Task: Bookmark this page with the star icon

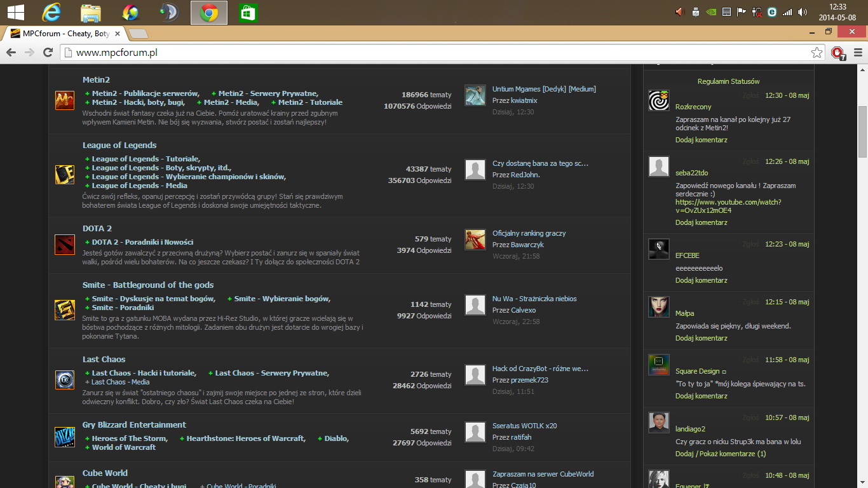Action: tap(817, 53)
